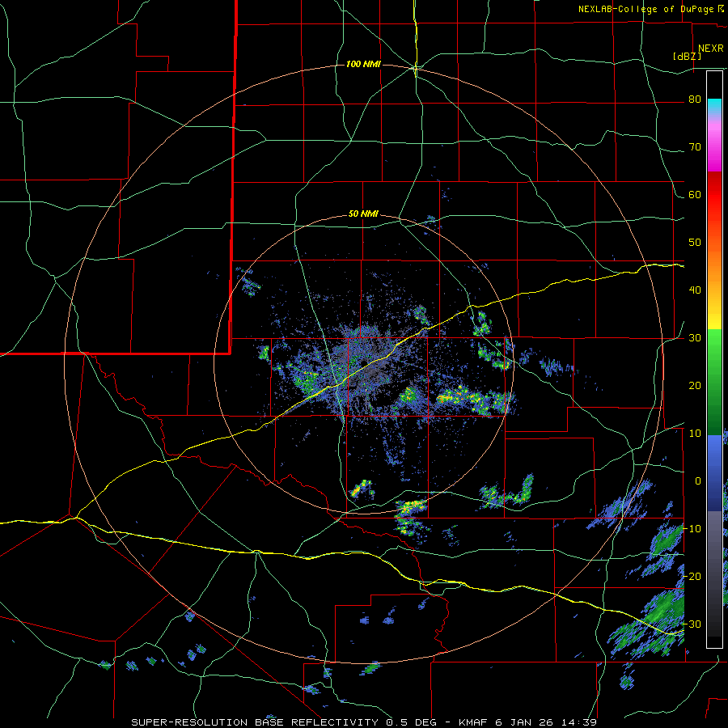Click the NEXR label near color scale
Image resolution: width=728 pixels, height=728 pixels.
click(x=710, y=49)
